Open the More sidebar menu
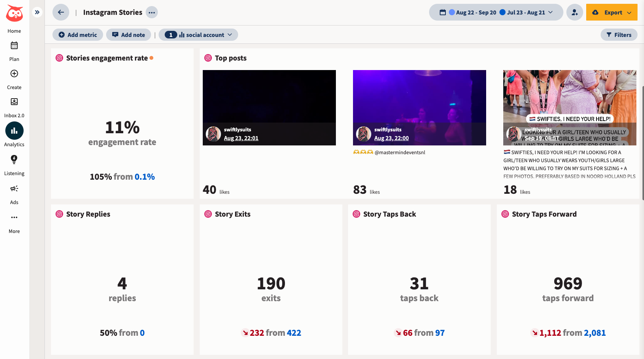The width and height of the screenshot is (644, 359). pos(14,217)
